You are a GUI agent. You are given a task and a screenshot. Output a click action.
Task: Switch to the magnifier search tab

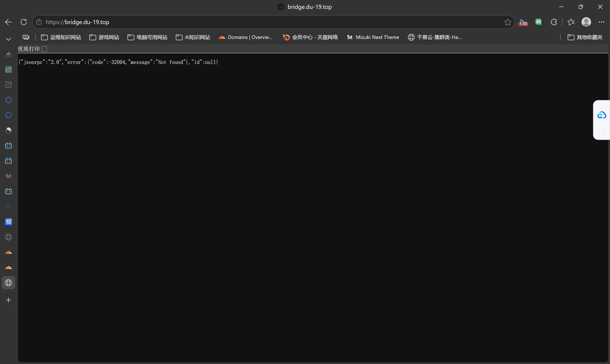click(x=8, y=207)
